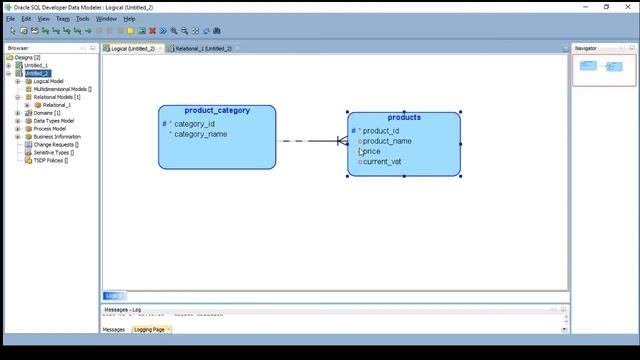Select the product_category entity title
The height and width of the screenshot is (360, 640).
click(x=217, y=111)
